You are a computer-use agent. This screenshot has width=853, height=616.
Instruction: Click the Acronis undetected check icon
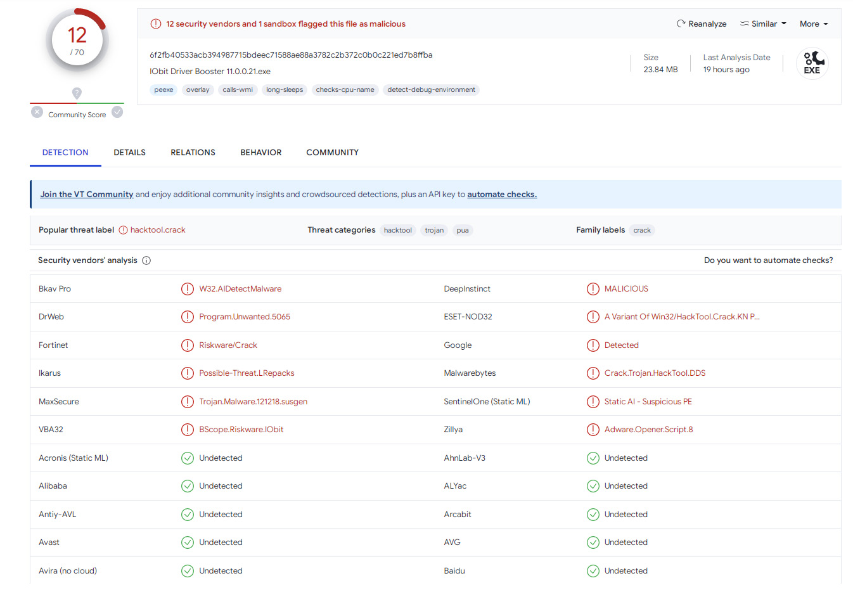(x=188, y=458)
